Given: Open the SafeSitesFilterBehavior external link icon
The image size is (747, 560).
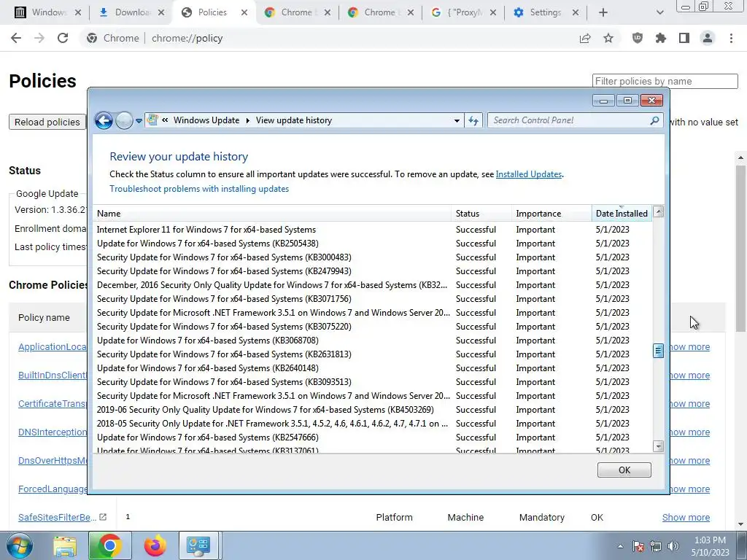Looking at the screenshot, I should (x=103, y=517).
